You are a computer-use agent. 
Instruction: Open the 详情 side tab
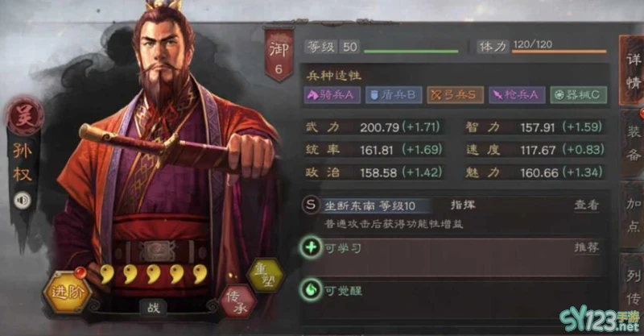[x=633, y=71]
